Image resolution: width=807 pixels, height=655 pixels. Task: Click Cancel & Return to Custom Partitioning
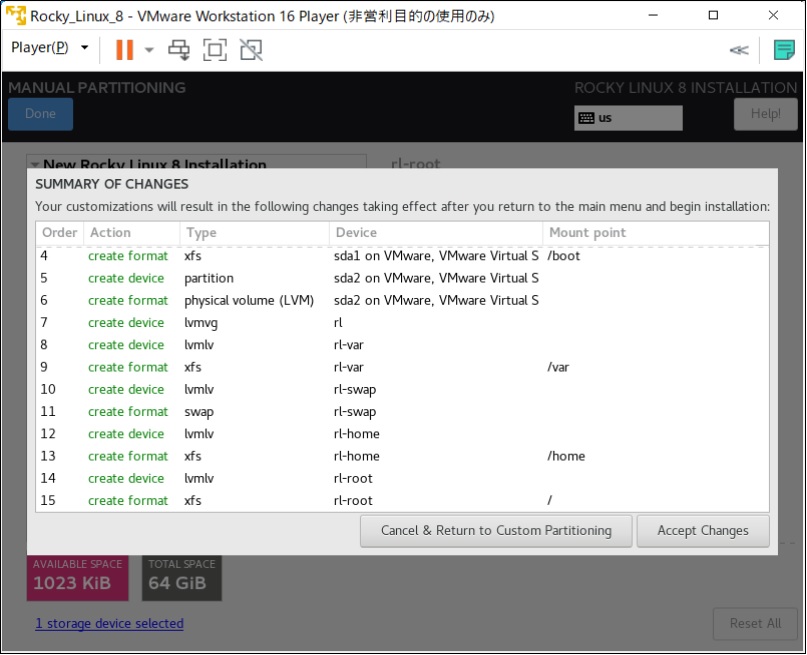[496, 531]
